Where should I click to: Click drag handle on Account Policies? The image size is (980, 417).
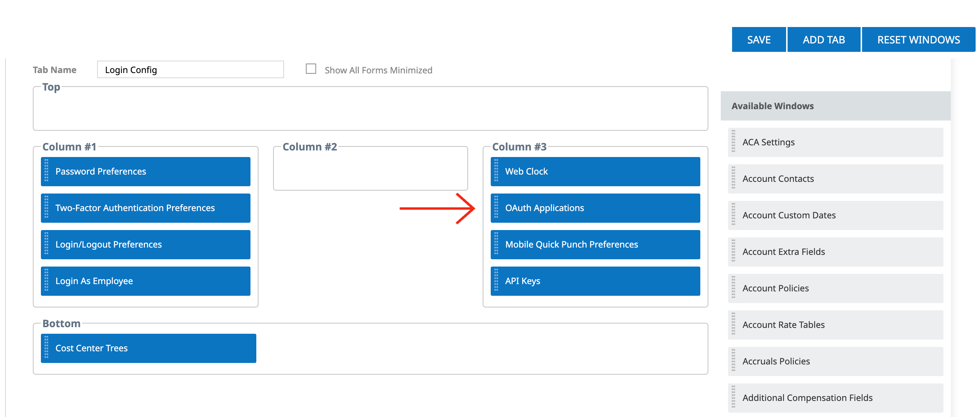pos(733,288)
